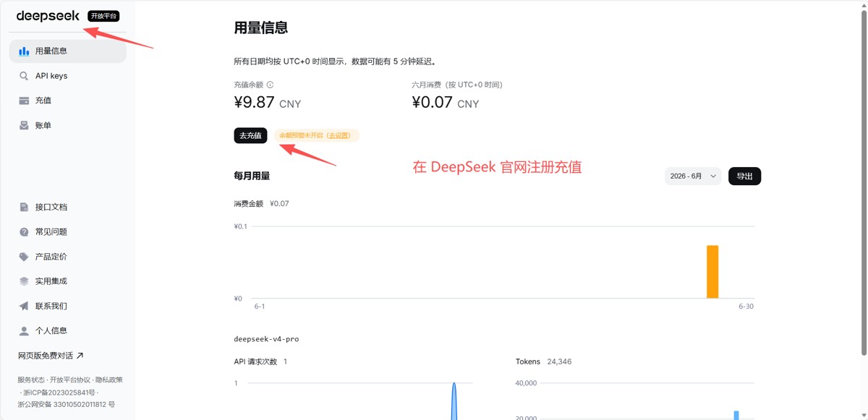
Task: Click the 消费金额 ¥0.07 label
Action: pyautogui.click(x=261, y=204)
